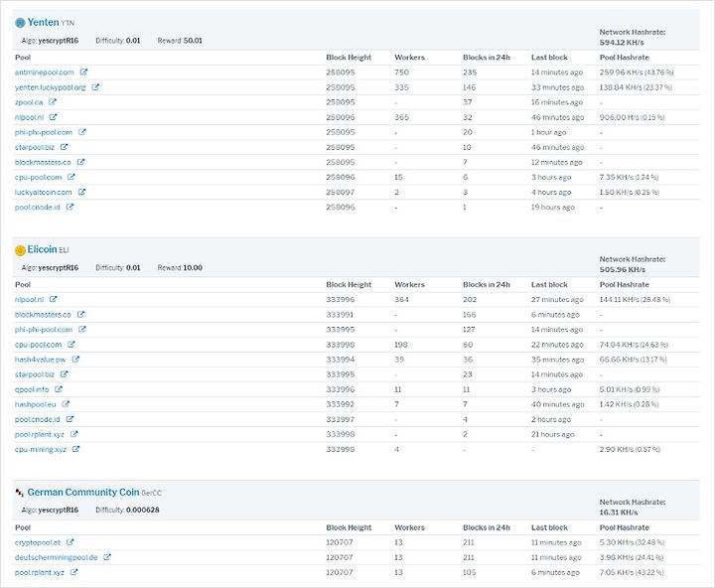The width and height of the screenshot is (715, 588).
Task: Select Elicoin reward value 10.00
Action: point(193,268)
